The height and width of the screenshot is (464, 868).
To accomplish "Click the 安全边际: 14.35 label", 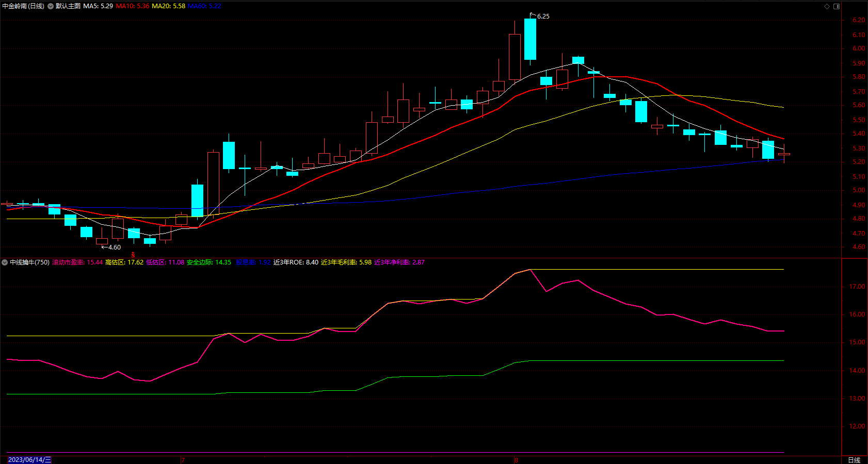I will (x=209, y=262).
